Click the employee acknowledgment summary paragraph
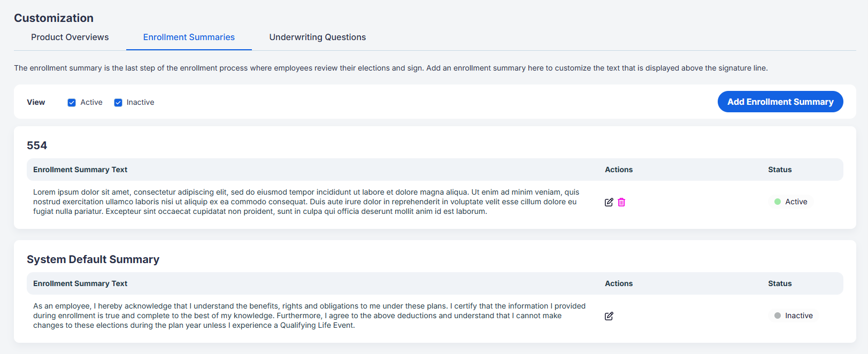The width and height of the screenshot is (868, 354). [x=310, y=315]
